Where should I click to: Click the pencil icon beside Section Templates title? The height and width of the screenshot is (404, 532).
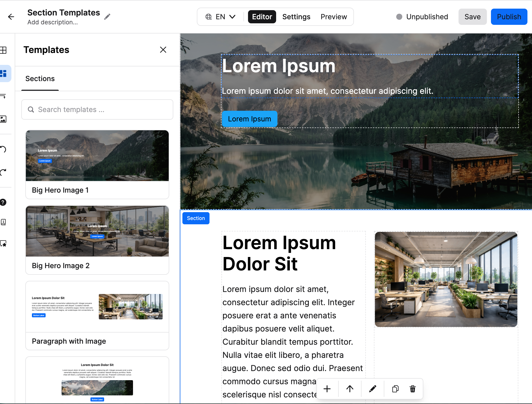click(x=107, y=17)
